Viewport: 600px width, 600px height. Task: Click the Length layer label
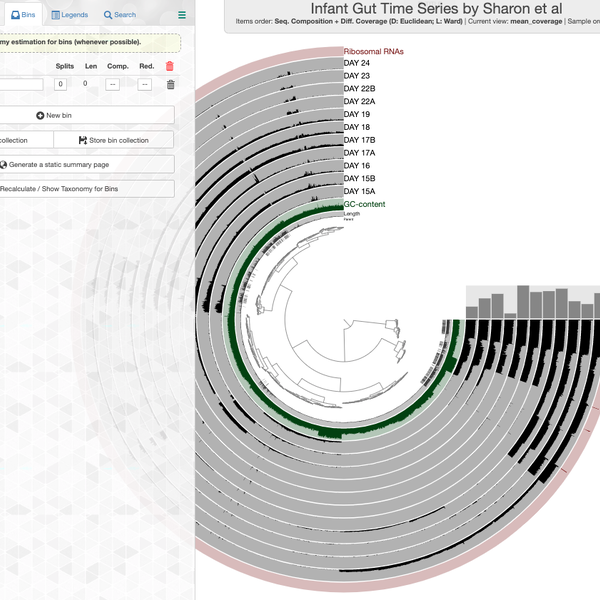[352, 214]
